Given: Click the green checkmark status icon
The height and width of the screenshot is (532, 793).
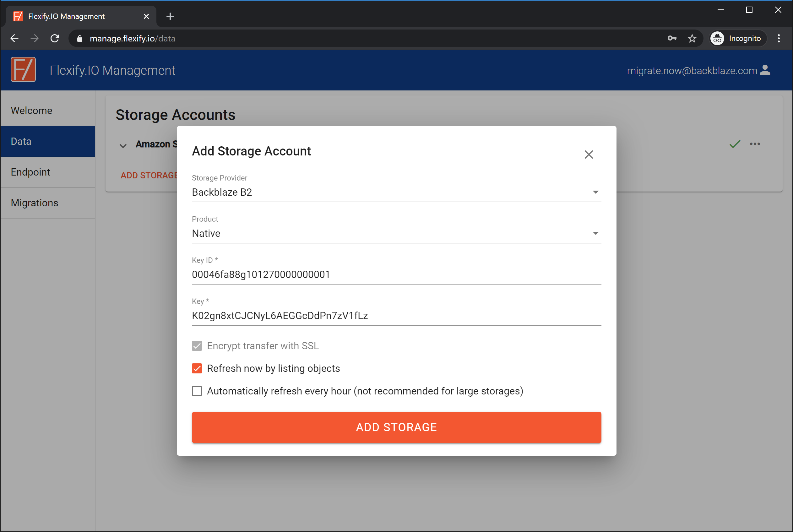Looking at the screenshot, I should point(735,144).
